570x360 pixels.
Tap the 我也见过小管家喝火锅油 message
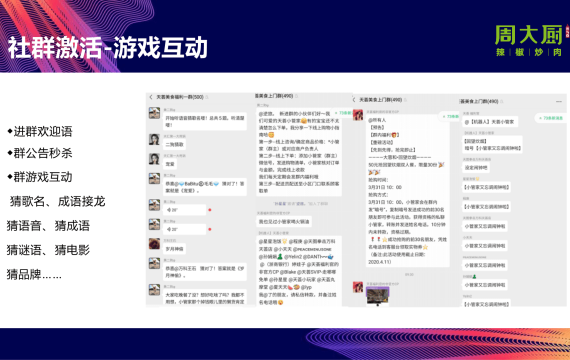(284, 221)
